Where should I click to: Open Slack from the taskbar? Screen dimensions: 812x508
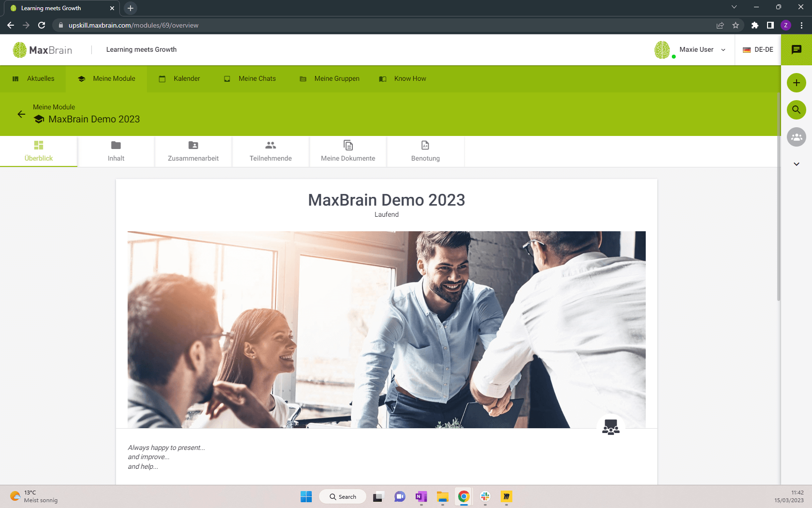pyautogui.click(x=485, y=497)
